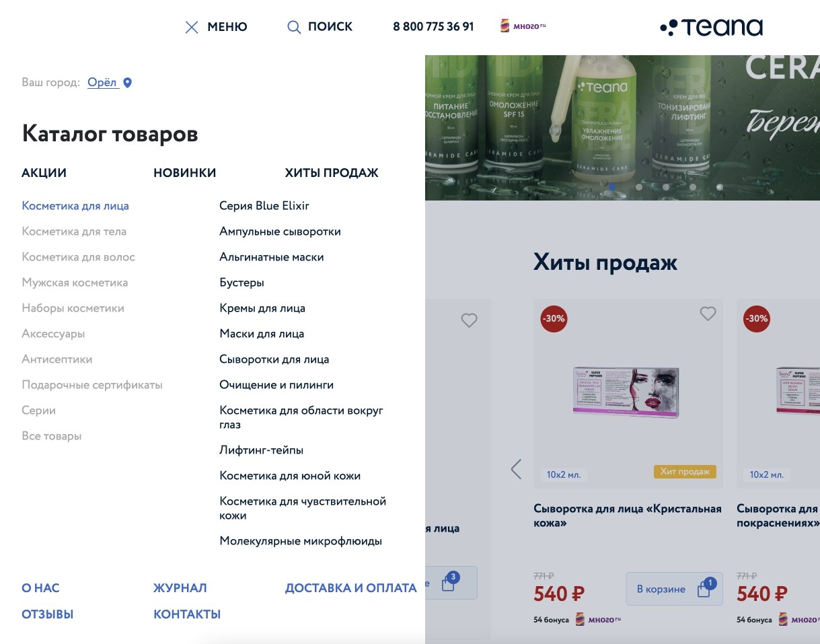Click the cart bag icon with badge 3
Screen dimensions: 820x644
[x=449, y=583]
